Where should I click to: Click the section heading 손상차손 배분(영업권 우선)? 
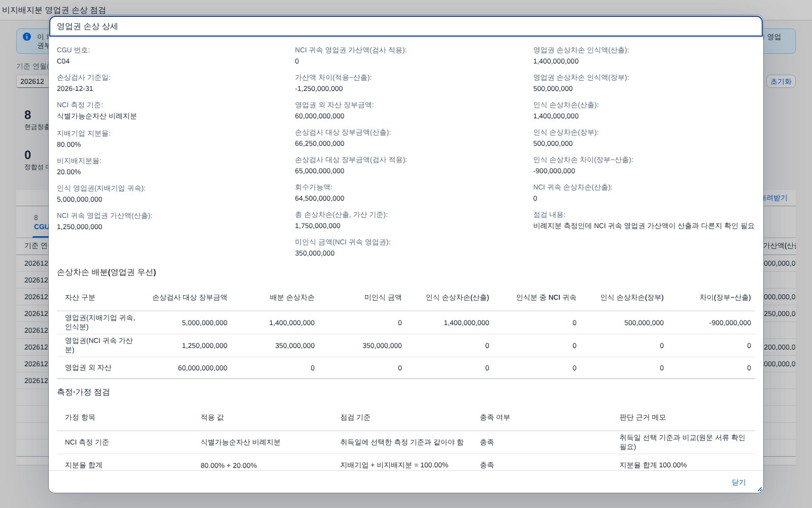tap(107, 272)
